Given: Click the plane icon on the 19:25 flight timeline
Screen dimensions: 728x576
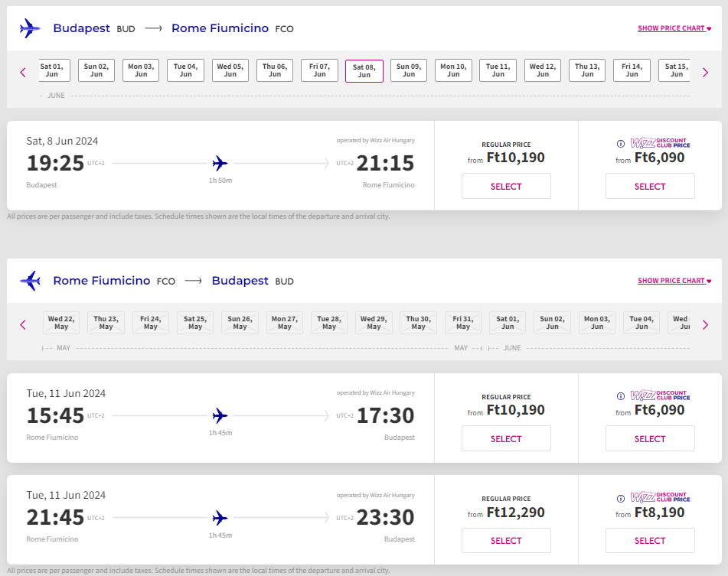Looking at the screenshot, I should pos(220,163).
